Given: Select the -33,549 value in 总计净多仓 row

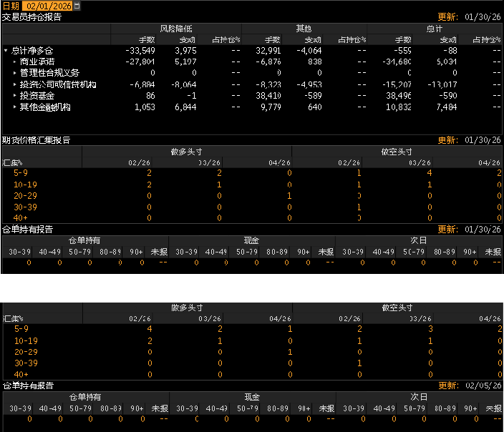Looking at the screenshot, I should coord(140,51).
